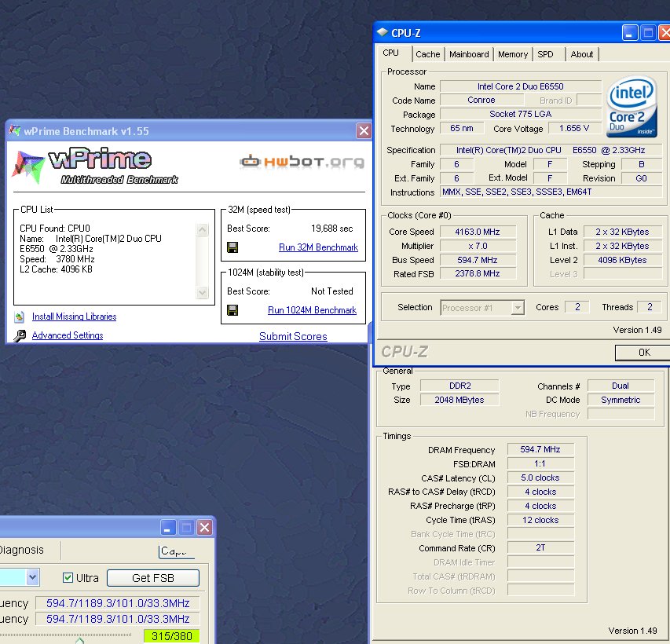Click OK button in CPU-Z
The height and width of the screenshot is (644, 670).
pos(643,353)
